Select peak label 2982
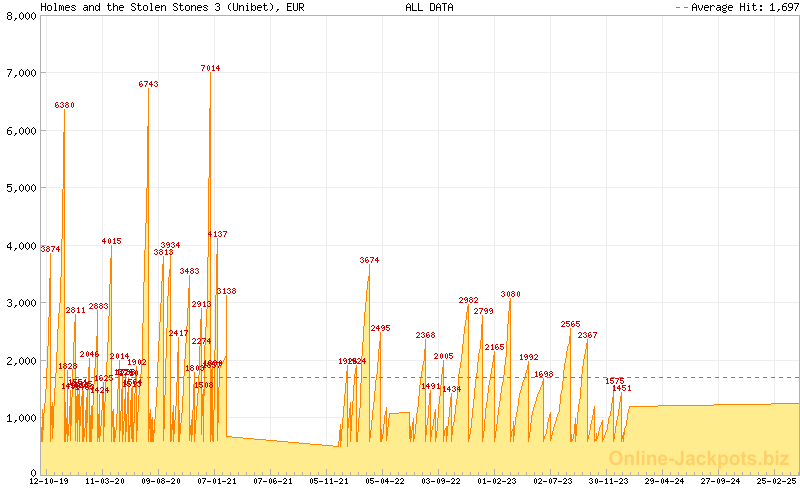800x490 pixels. [x=468, y=300]
